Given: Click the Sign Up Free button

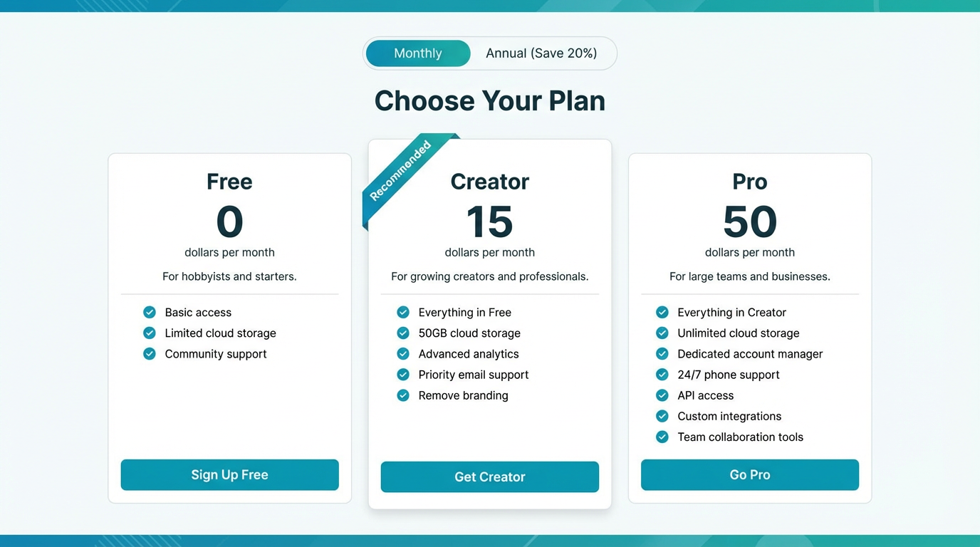Looking at the screenshot, I should [x=229, y=474].
